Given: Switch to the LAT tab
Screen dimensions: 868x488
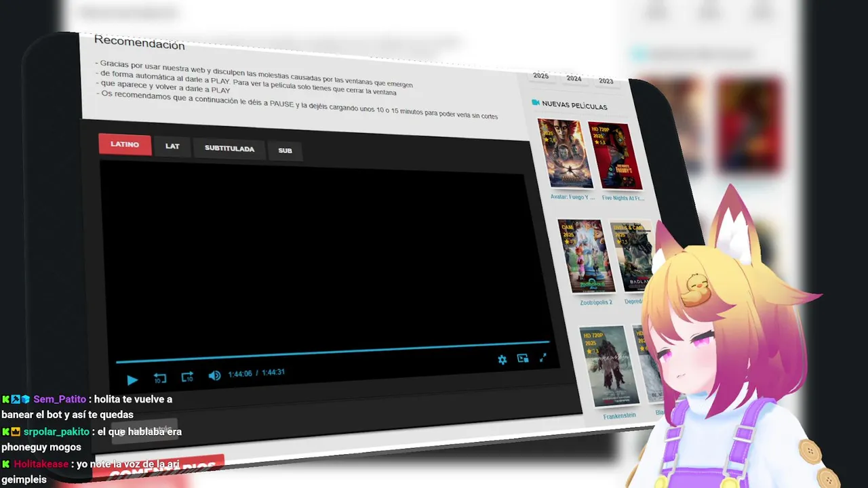Looking at the screenshot, I should coord(172,146).
